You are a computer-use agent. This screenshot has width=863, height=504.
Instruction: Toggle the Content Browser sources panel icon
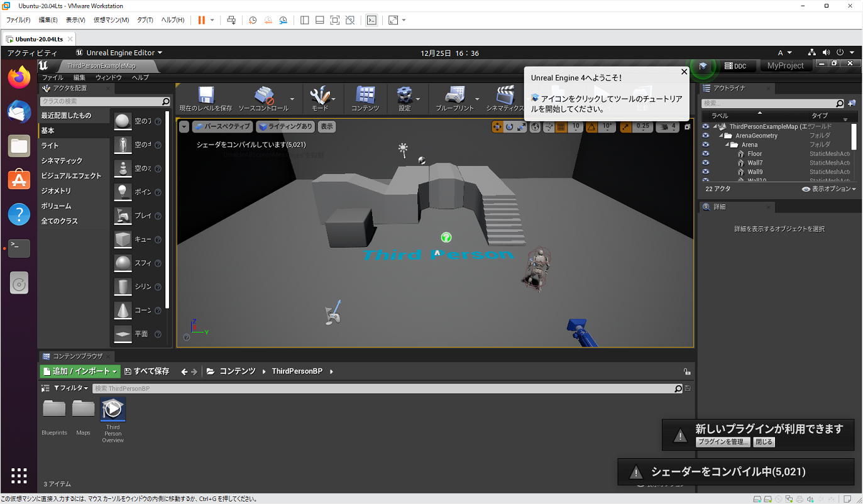click(x=45, y=388)
